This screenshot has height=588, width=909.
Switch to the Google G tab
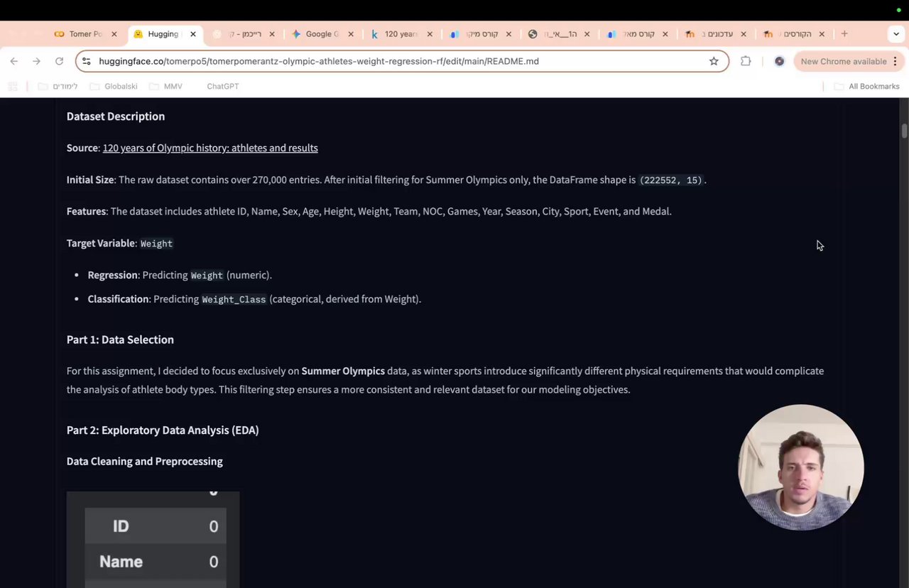point(316,34)
